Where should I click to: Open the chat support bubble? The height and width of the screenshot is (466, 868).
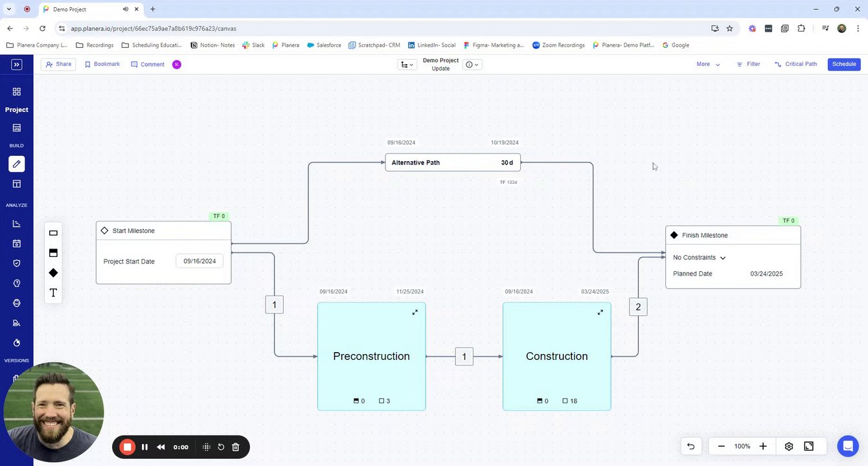848,446
